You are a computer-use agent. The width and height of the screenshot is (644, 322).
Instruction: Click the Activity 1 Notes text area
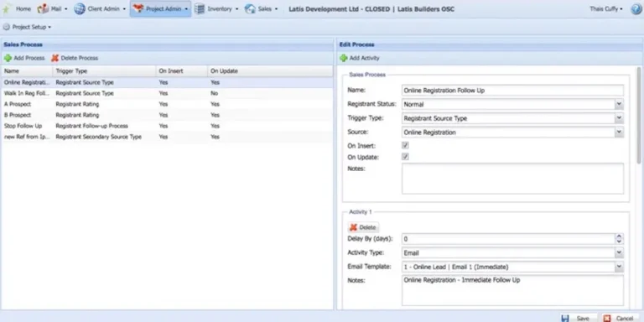point(512,290)
